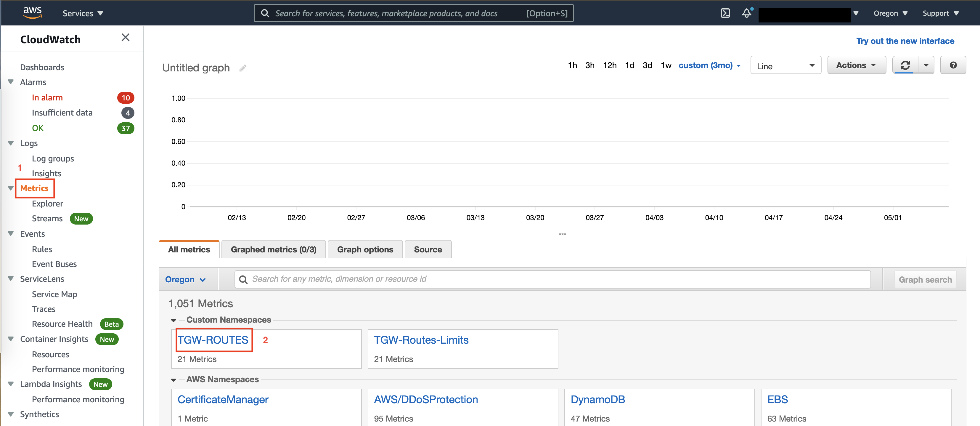The height and width of the screenshot is (426, 980).
Task: Open the Actions dropdown menu
Action: click(856, 65)
